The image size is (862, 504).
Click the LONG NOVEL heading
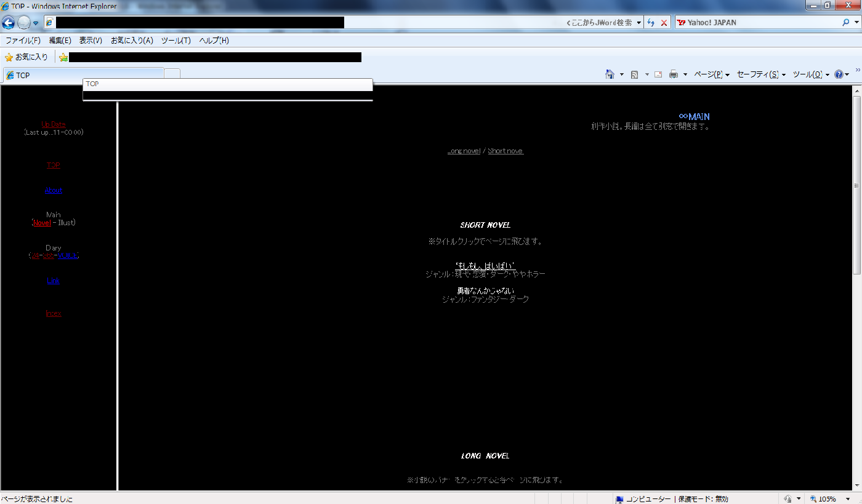point(485,456)
